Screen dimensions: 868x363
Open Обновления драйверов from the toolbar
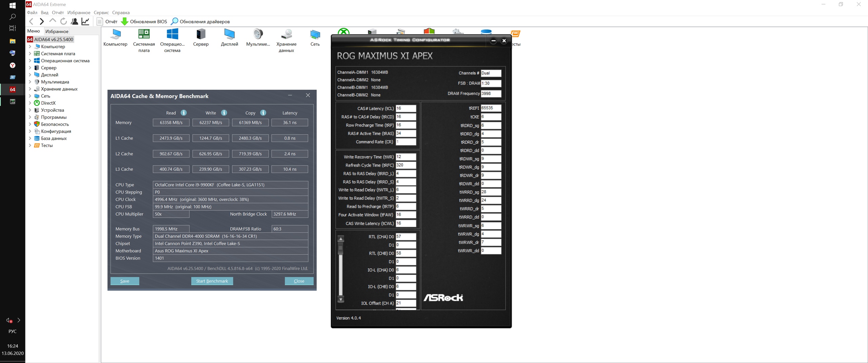point(200,21)
